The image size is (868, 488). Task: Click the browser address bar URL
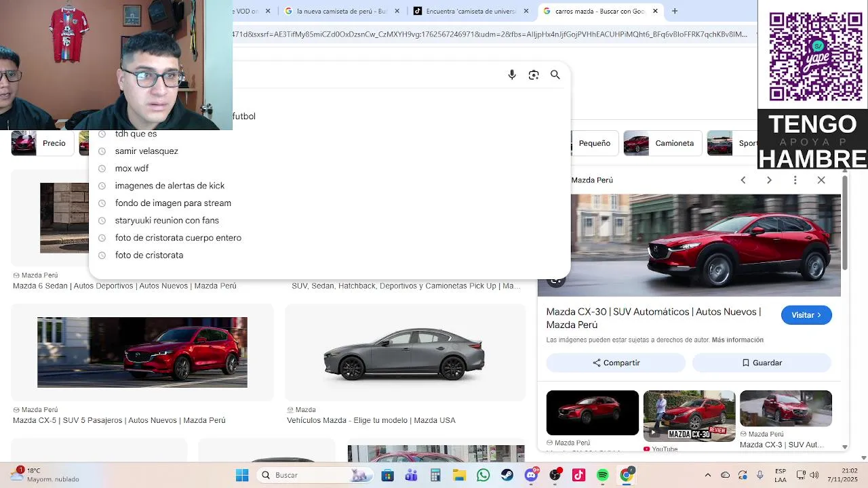[490, 34]
